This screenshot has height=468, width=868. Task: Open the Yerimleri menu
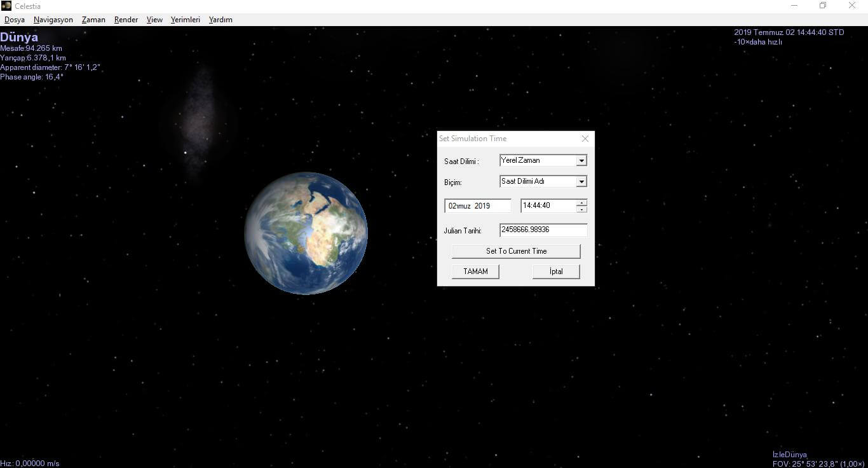click(186, 20)
